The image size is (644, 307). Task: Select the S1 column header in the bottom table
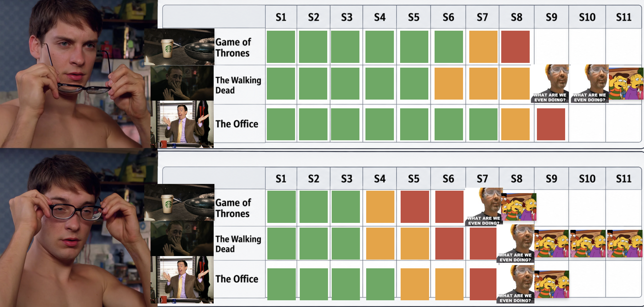(281, 178)
